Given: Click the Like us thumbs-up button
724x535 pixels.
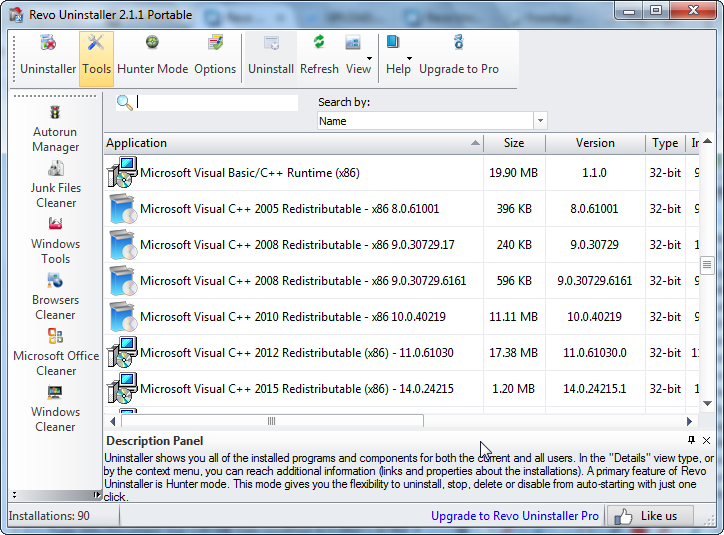Looking at the screenshot, I should coord(650,516).
